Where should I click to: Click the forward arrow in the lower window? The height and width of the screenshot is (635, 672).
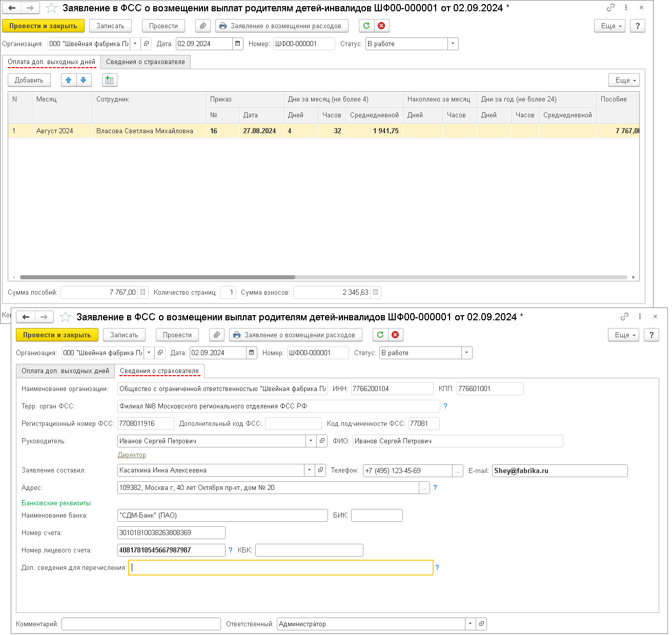coord(44,317)
